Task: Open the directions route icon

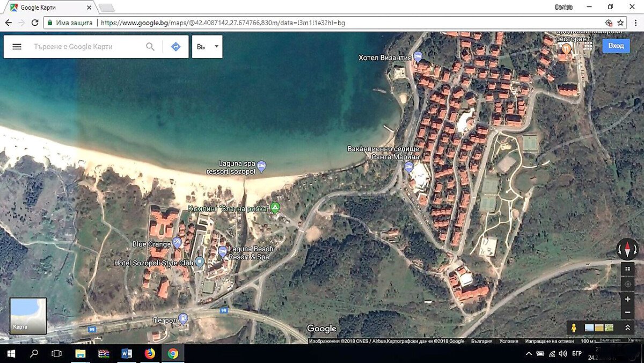Action: pos(175,47)
